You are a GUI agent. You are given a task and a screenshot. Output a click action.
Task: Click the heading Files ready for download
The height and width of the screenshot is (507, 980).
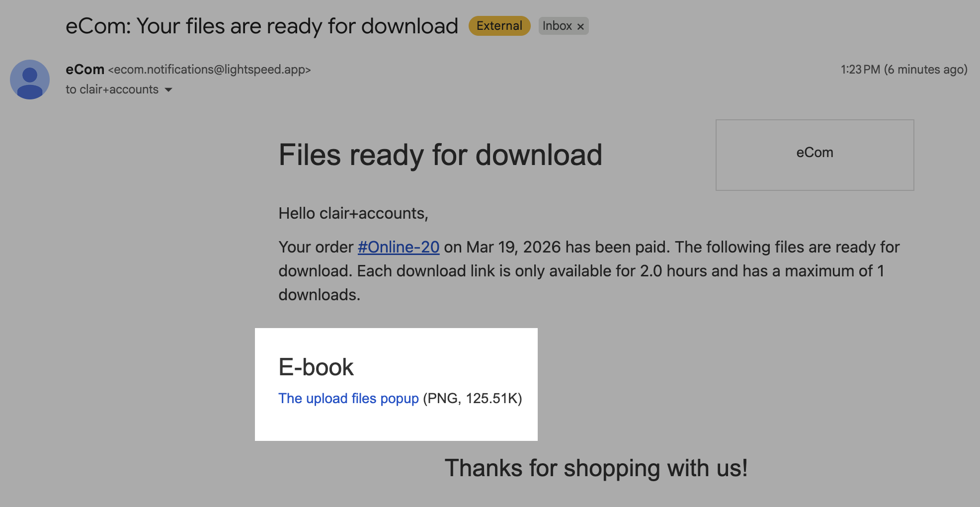pos(440,155)
